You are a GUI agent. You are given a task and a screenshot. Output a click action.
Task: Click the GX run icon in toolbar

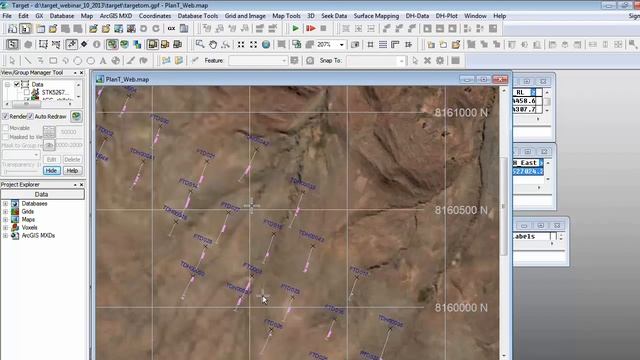(171, 29)
